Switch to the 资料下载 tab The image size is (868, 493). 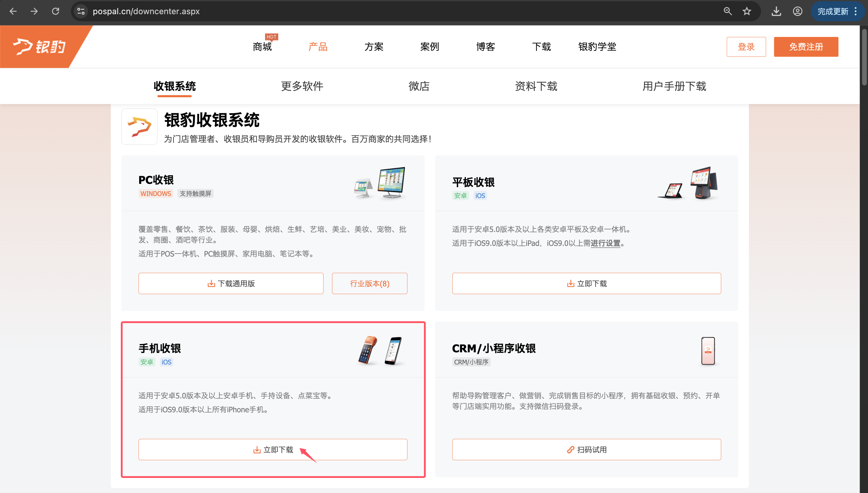tap(536, 86)
